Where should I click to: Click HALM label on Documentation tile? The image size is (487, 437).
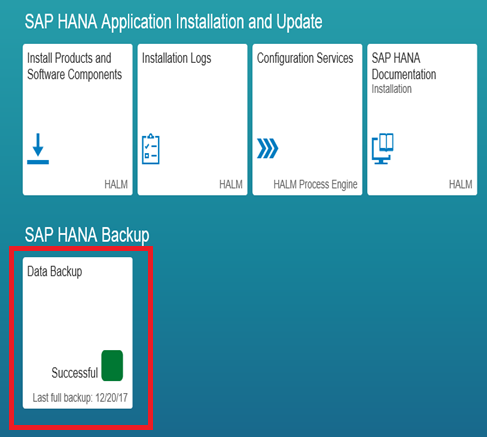pyautogui.click(x=460, y=184)
